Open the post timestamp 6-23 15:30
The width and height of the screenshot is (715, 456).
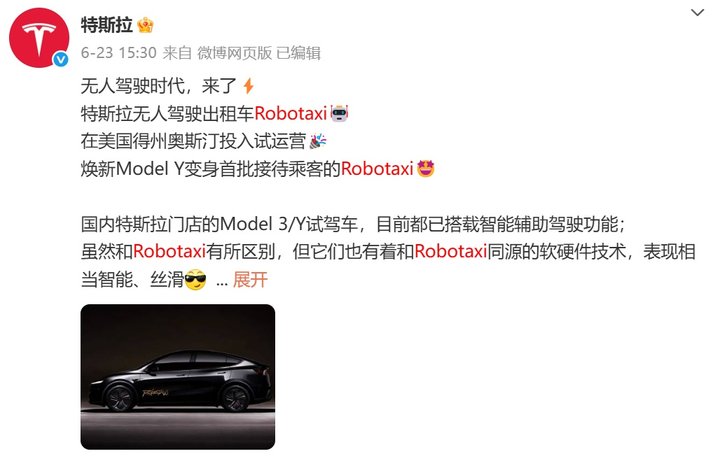pyautogui.click(x=119, y=53)
